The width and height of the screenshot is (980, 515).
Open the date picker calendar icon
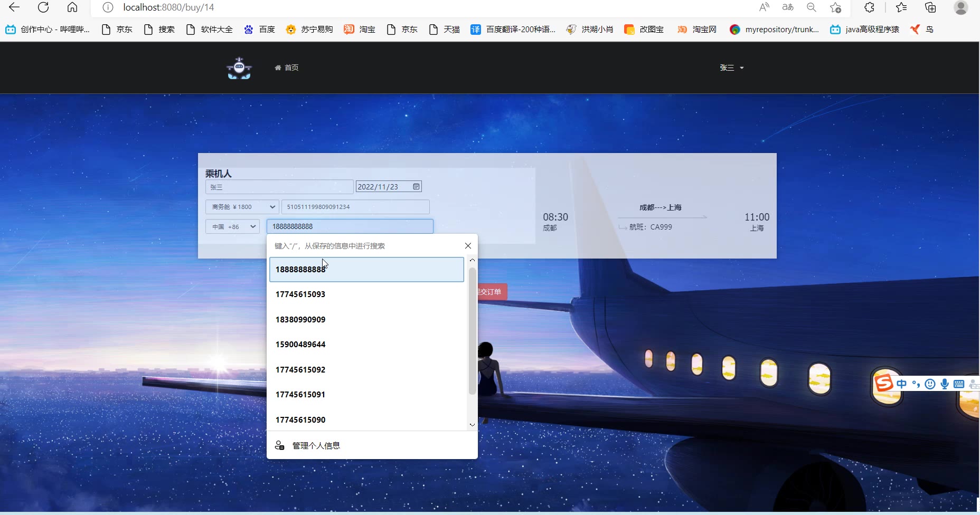(x=416, y=187)
